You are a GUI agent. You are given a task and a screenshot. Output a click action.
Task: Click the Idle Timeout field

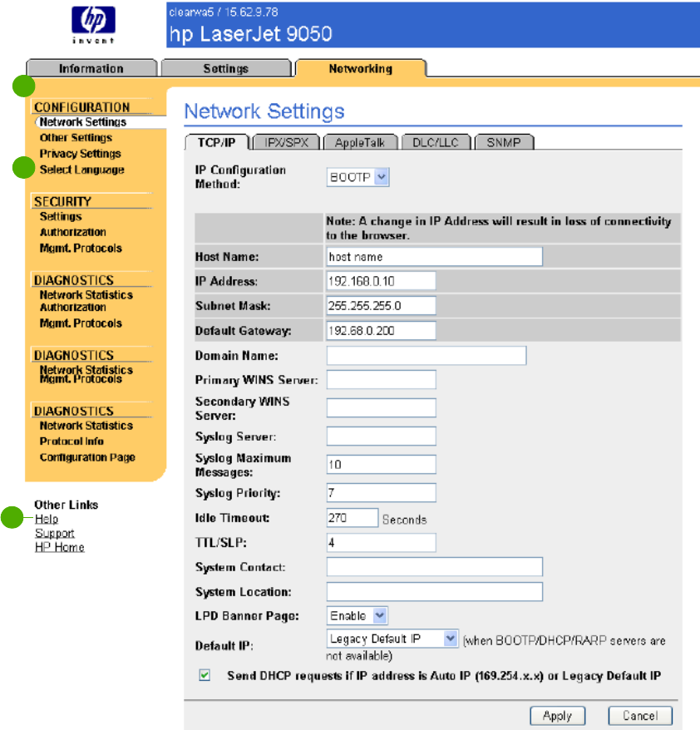pyautogui.click(x=352, y=518)
